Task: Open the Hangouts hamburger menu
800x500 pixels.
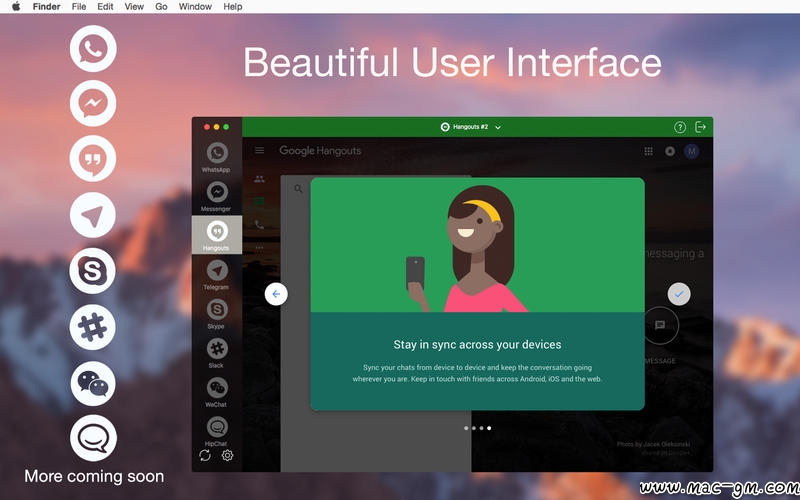Action: (260, 151)
